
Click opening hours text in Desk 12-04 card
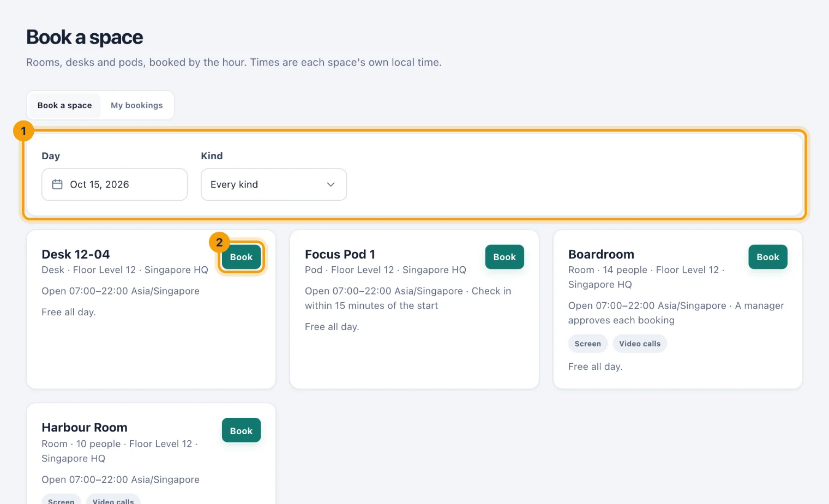tap(121, 291)
